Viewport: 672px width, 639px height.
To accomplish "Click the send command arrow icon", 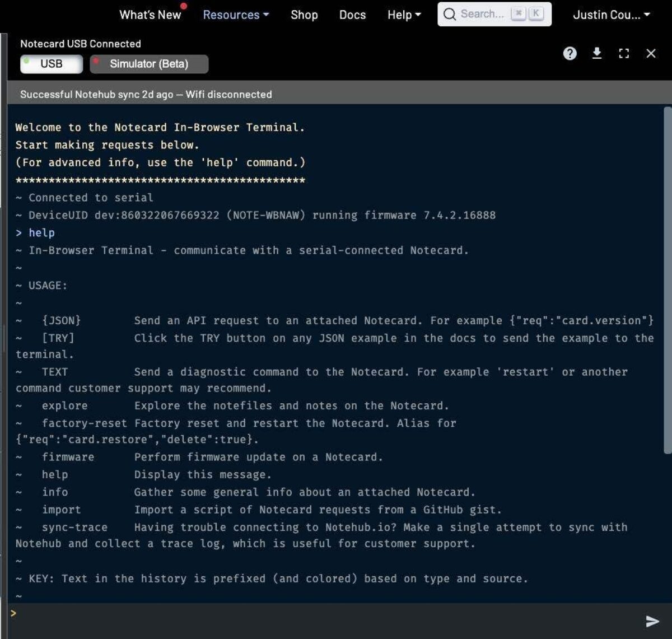I will pos(652,621).
